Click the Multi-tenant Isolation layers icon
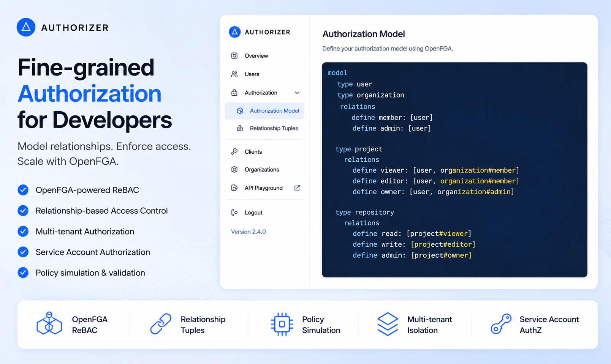 (x=388, y=324)
